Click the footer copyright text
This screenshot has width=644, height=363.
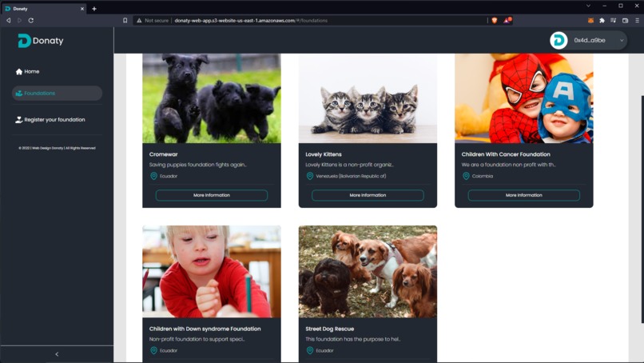click(x=57, y=148)
